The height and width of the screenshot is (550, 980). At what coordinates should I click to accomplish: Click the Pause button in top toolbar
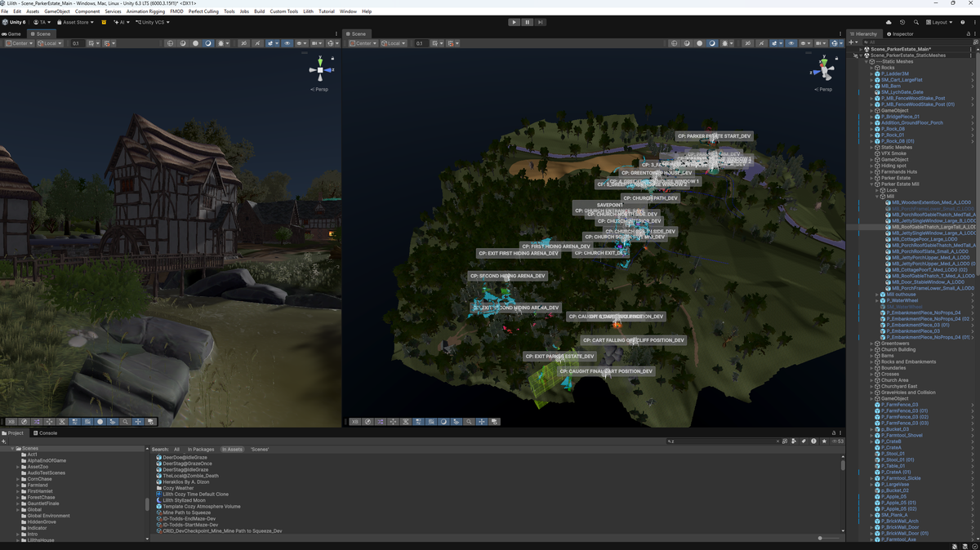[528, 22]
